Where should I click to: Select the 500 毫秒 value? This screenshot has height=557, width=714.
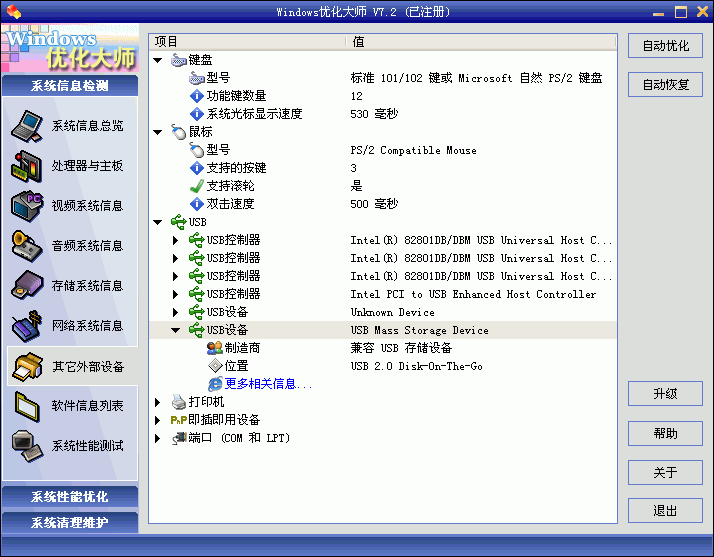(x=374, y=204)
